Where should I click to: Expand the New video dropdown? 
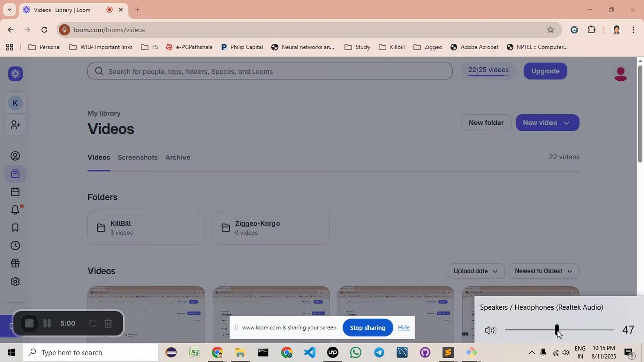coord(566,123)
